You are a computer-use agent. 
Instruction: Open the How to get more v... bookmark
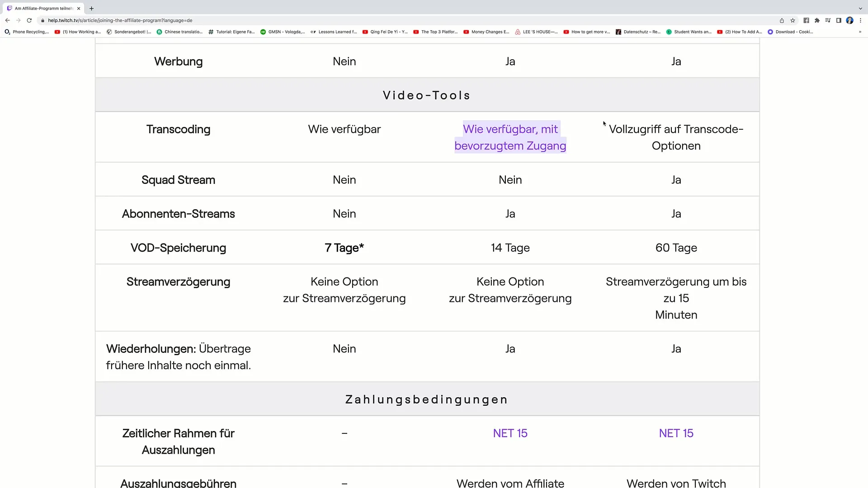click(587, 32)
